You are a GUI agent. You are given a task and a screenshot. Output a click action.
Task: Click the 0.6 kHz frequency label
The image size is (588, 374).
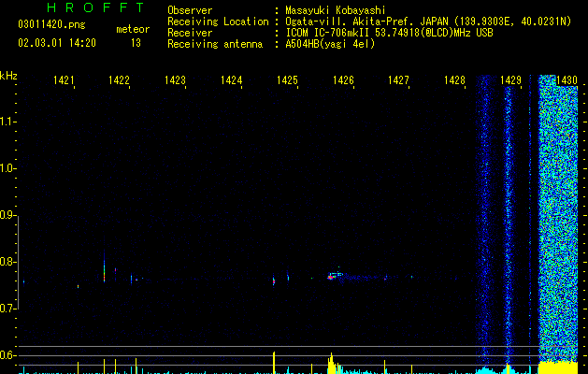click(7, 355)
